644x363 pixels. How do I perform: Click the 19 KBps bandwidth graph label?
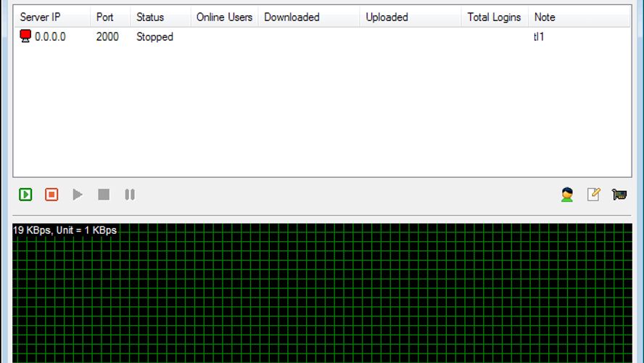pyautogui.click(x=65, y=230)
